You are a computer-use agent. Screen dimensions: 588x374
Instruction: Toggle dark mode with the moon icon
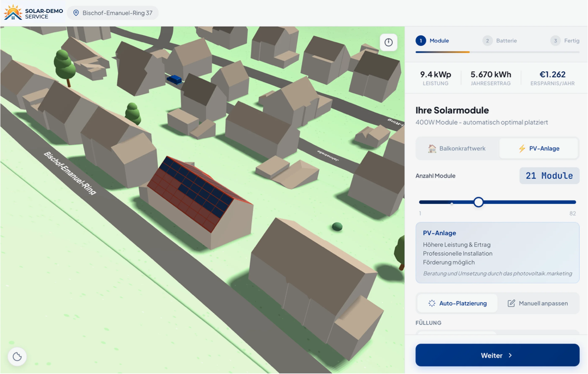click(x=17, y=357)
